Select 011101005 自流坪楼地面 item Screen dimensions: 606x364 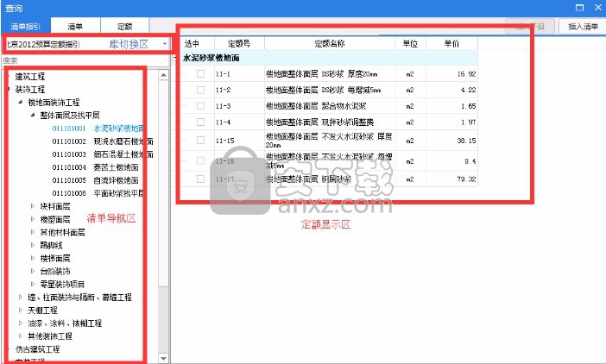point(95,180)
